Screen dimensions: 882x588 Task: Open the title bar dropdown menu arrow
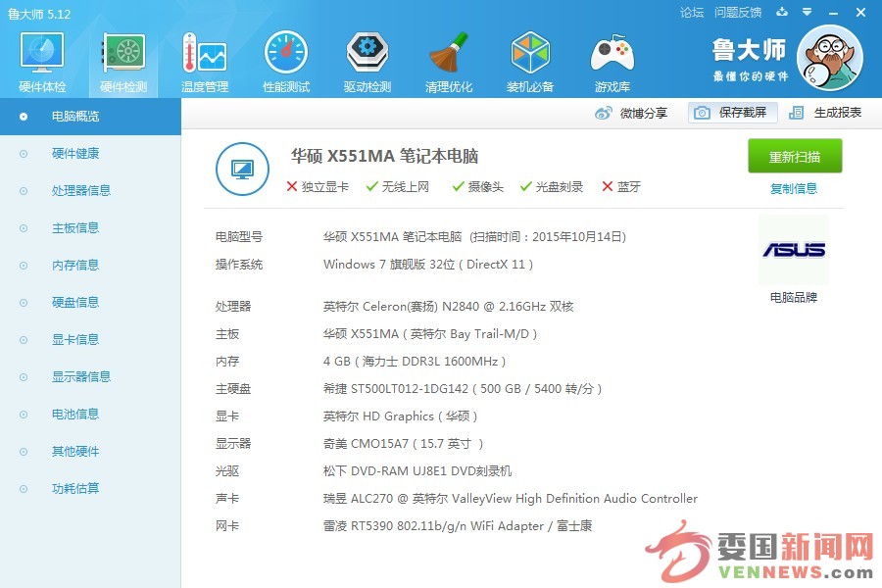pyautogui.click(x=808, y=12)
